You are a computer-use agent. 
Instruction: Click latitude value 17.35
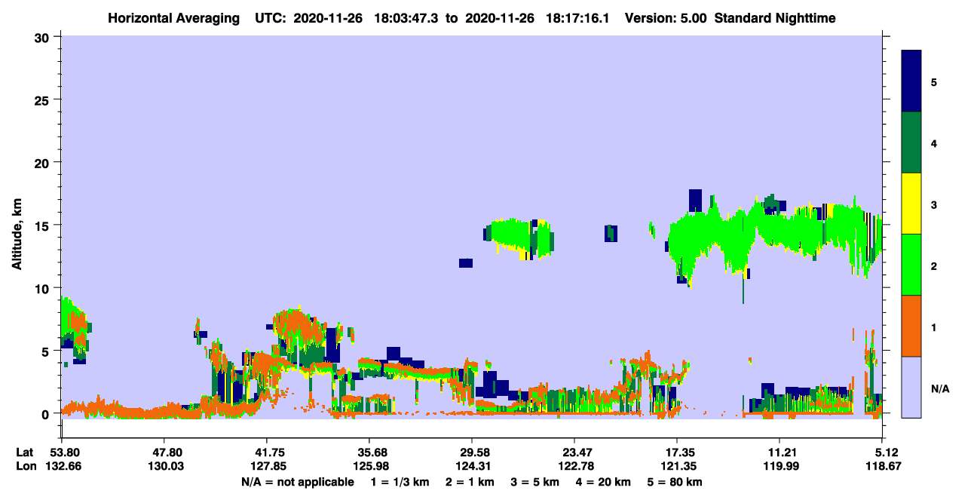[x=676, y=452]
